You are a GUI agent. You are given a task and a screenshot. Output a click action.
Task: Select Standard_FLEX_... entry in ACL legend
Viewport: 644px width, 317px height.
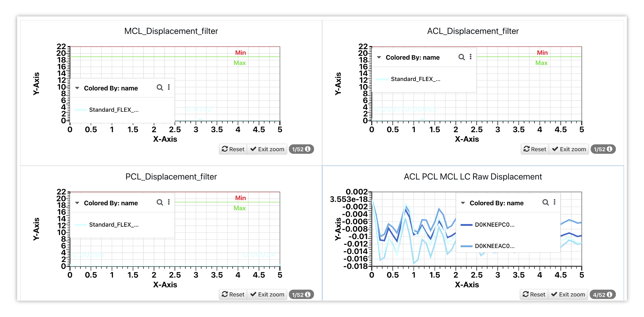pyautogui.click(x=416, y=79)
